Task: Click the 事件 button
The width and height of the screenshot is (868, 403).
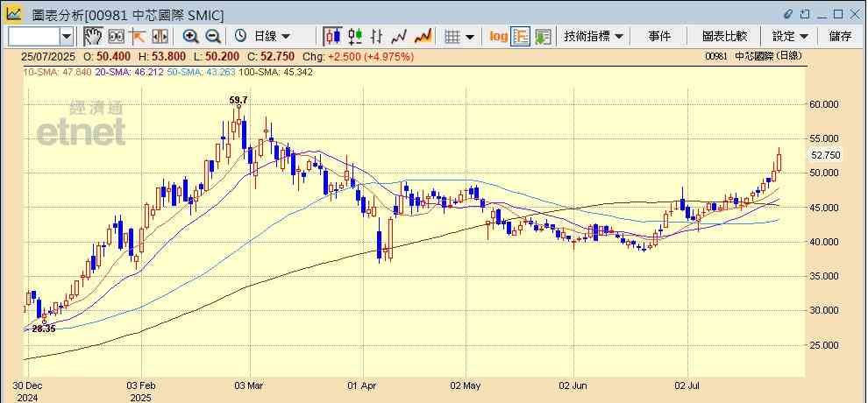Action: 659,37
